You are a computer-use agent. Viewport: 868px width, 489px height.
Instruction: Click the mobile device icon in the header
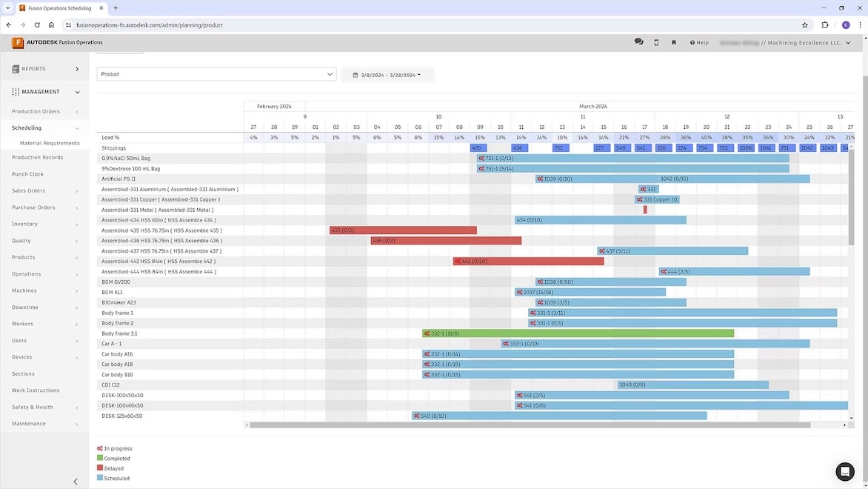pos(656,42)
